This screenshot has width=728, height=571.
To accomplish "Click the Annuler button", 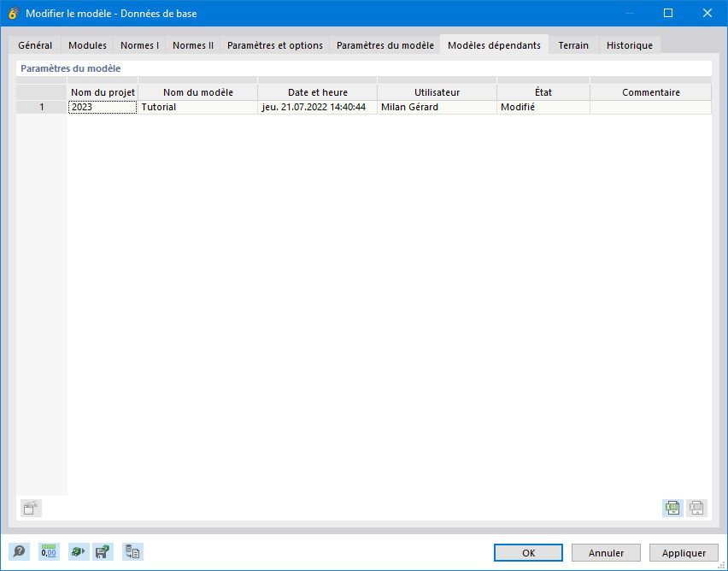I will pyautogui.click(x=606, y=553).
